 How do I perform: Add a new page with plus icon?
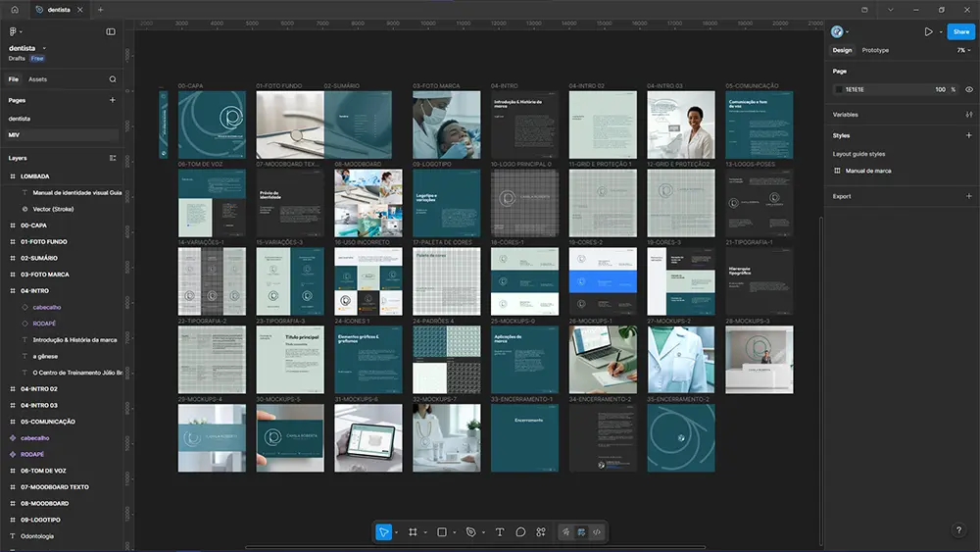[113, 100]
